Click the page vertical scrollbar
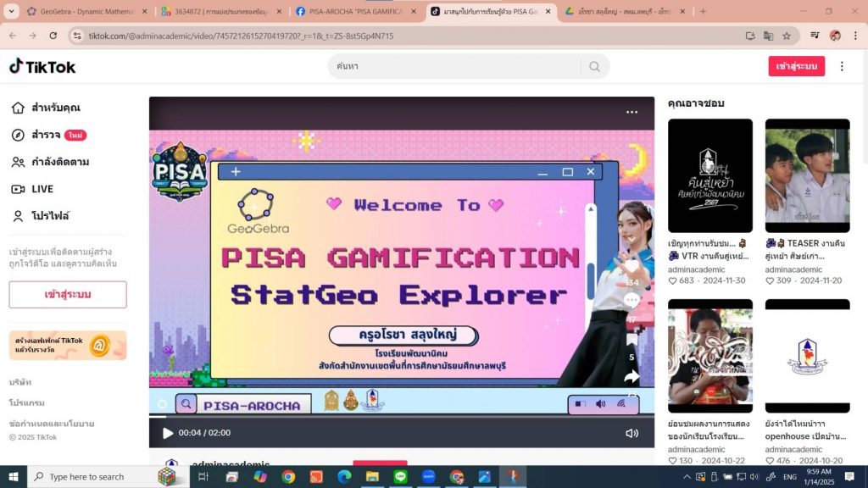The width and height of the screenshot is (868, 488). tap(864, 258)
